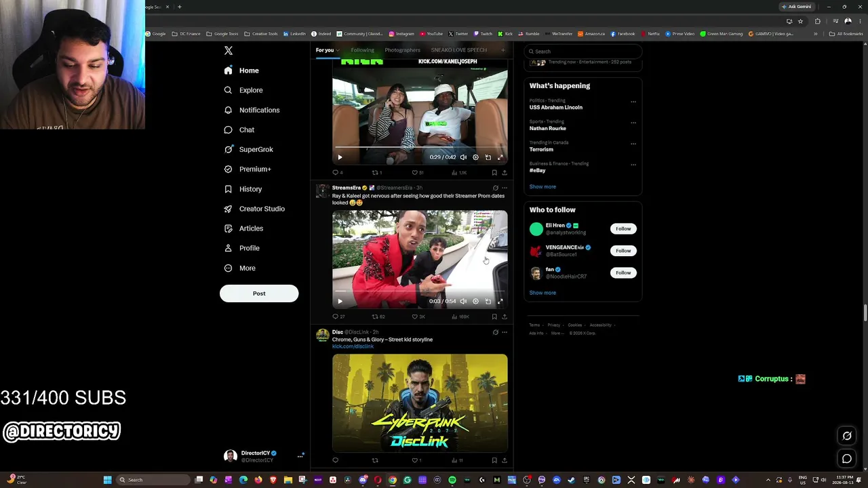
Task: Play the StreamsEra prom video
Action: 340,301
